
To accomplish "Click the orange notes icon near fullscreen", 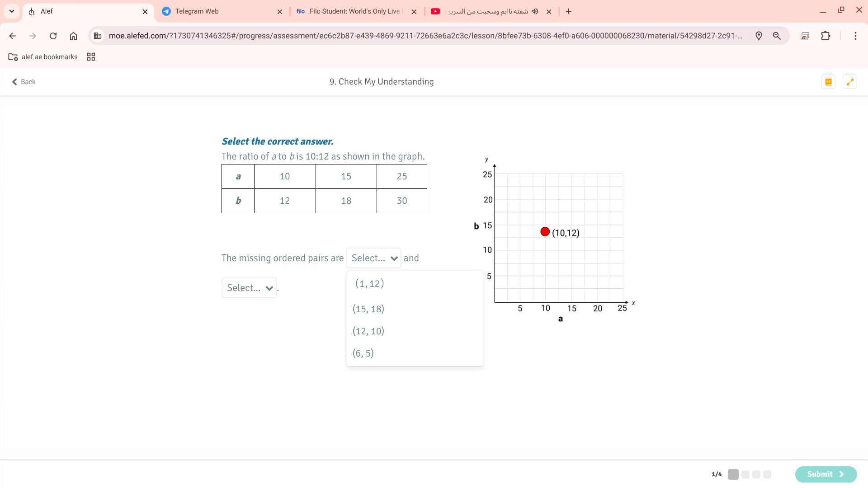I will pos(828,82).
